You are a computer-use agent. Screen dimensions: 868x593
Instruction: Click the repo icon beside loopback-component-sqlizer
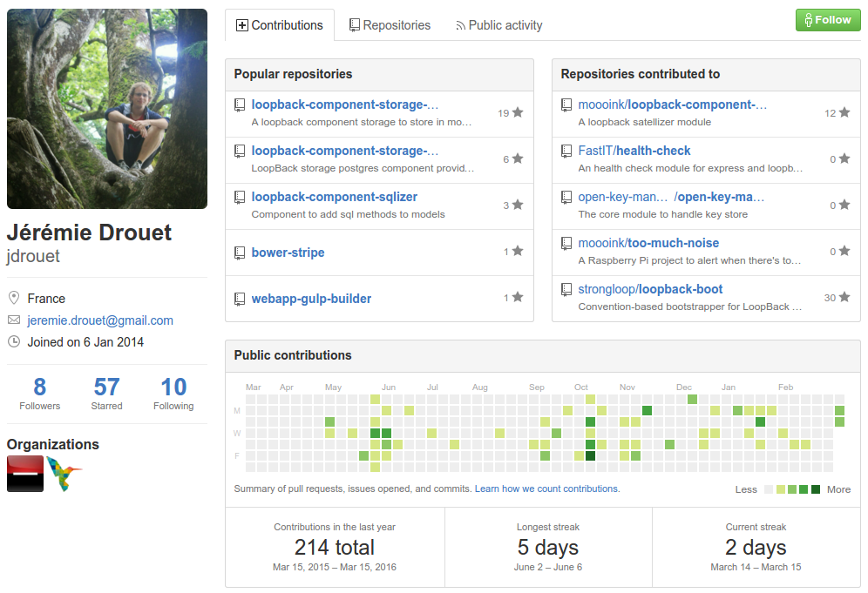coord(240,197)
